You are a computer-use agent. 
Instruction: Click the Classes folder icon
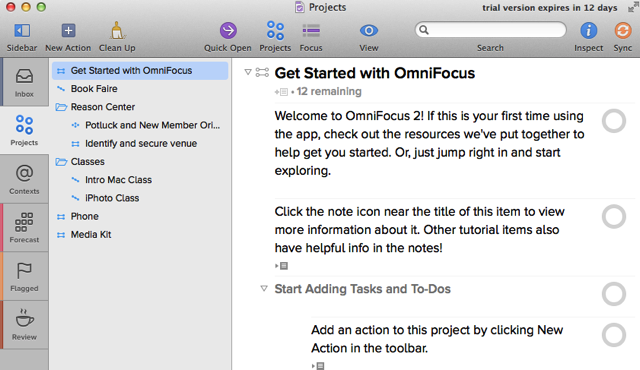point(61,162)
